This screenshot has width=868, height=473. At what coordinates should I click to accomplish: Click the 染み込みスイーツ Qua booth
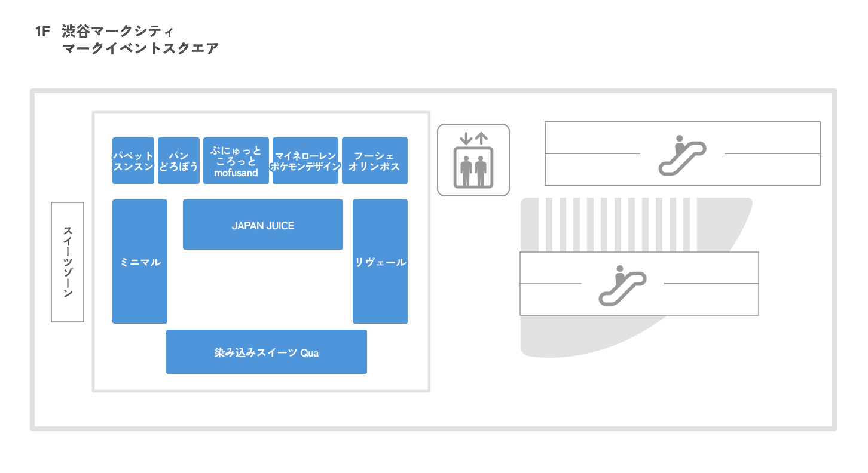tap(267, 352)
